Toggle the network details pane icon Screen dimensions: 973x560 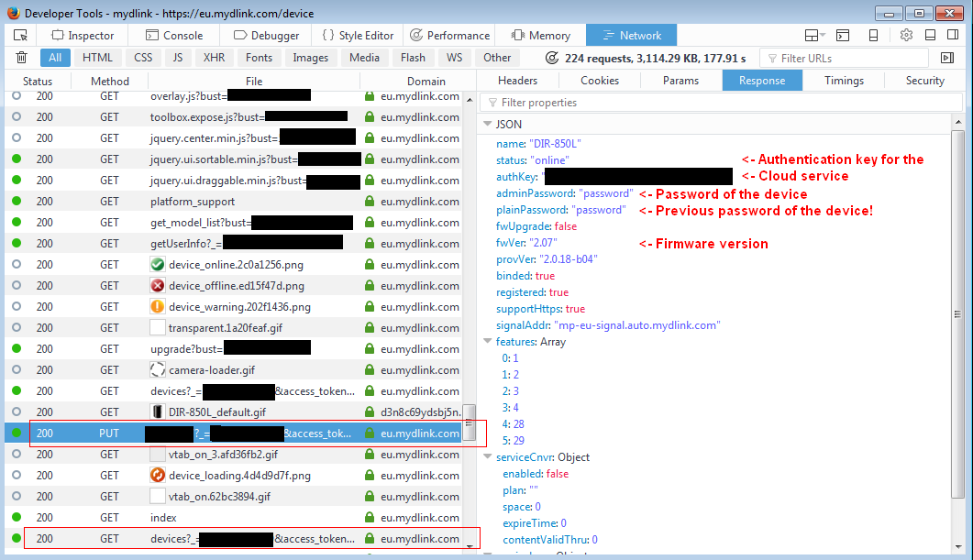click(947, 58)
